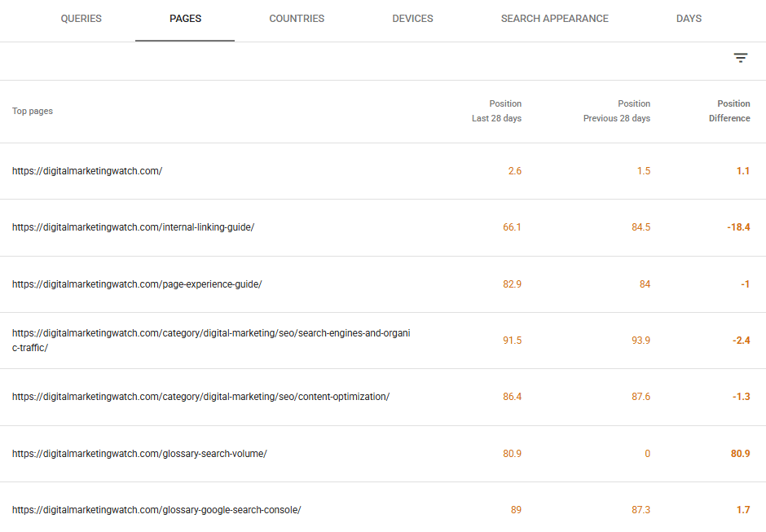This screenshot has height=532, width=766.
Task: Click the 86.4 position value
Action: [512, 397]
